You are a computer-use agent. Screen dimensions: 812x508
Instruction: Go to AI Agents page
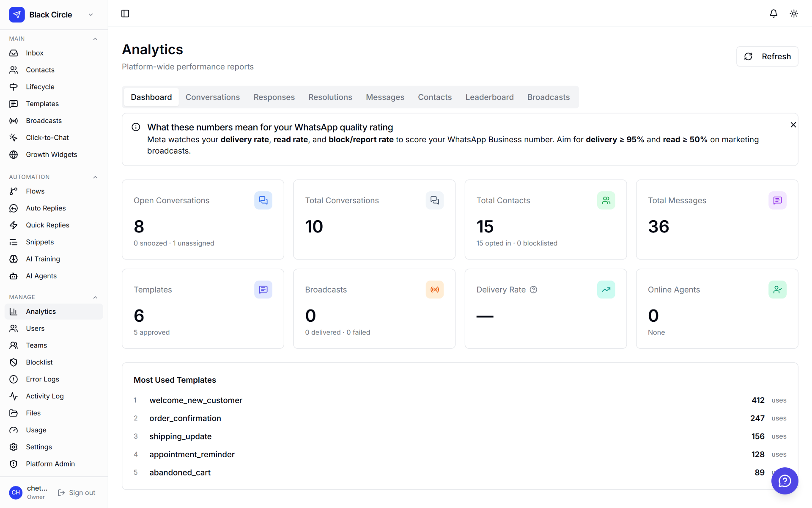click(54, 276)
